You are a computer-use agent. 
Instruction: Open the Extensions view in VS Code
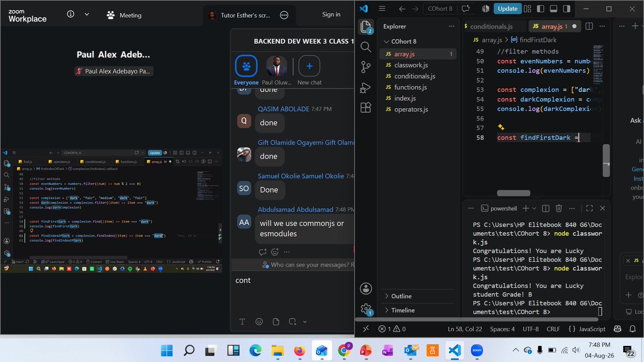tap(365, 107)
